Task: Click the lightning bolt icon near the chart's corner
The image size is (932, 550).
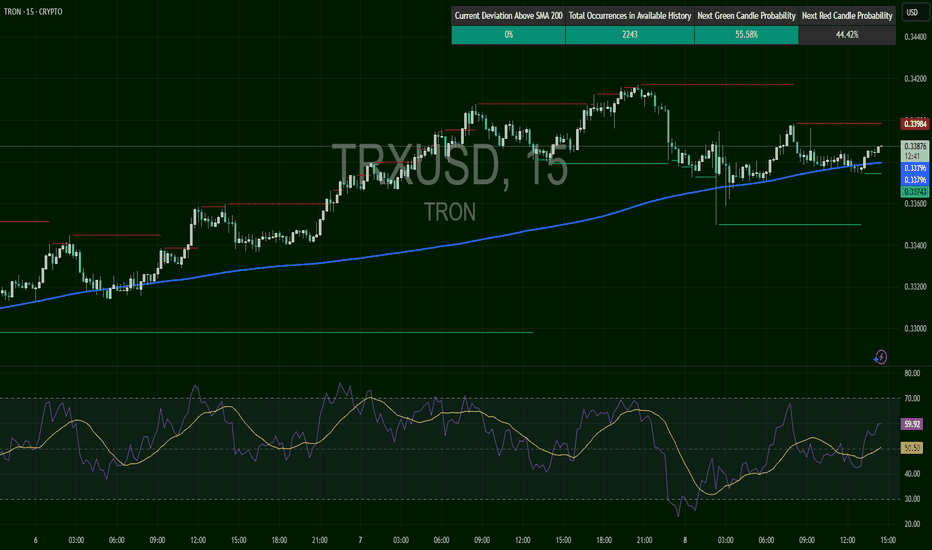Action: point(880,357)
